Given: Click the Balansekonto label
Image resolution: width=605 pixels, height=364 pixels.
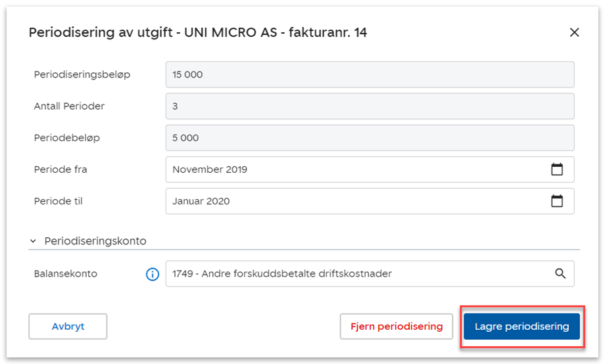Looking at the screenshot, I should (x=66, y=274).
